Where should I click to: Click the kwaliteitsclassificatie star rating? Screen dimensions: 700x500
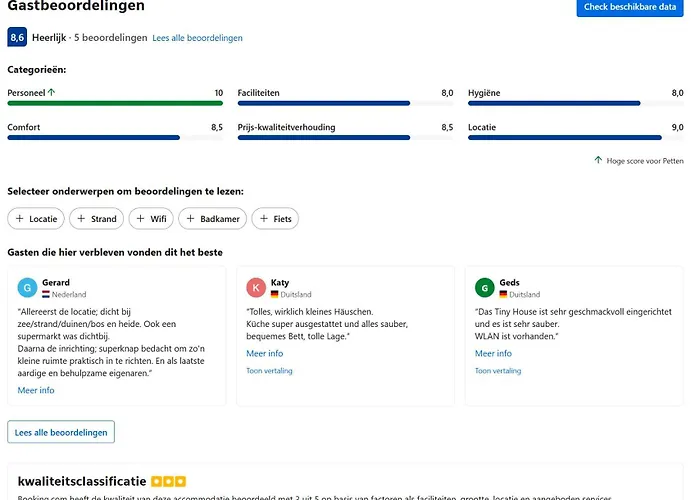pos(168,481)
